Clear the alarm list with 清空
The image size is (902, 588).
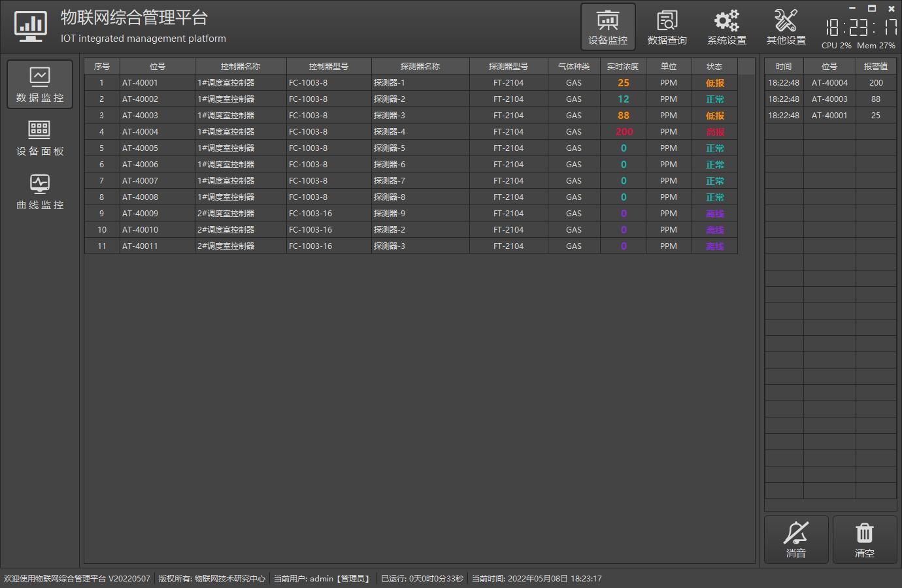[864, 540]
